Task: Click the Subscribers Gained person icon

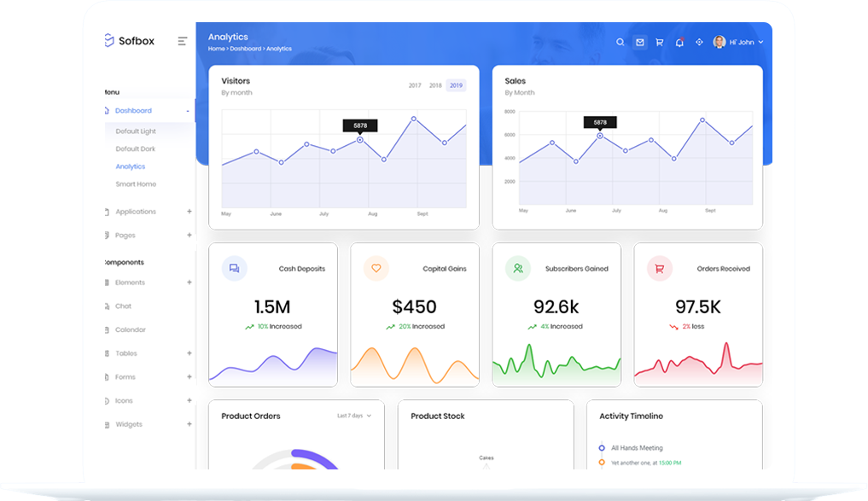Action: pos(516,268)
